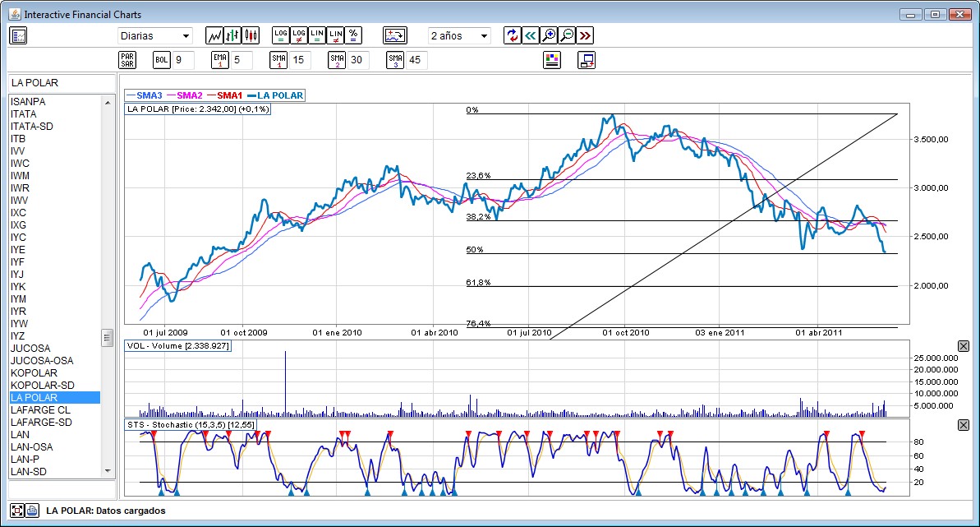Toggle the Parabolic SAR indicator

[127, 60]
